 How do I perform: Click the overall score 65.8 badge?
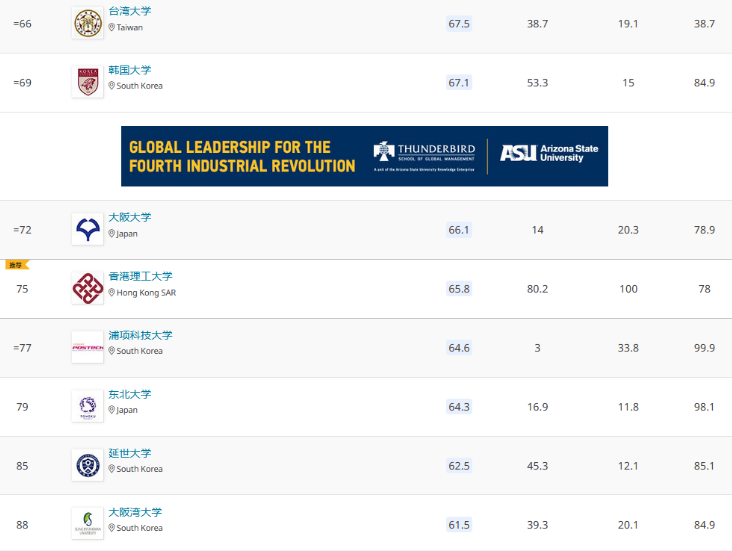[x=459, y=289]
